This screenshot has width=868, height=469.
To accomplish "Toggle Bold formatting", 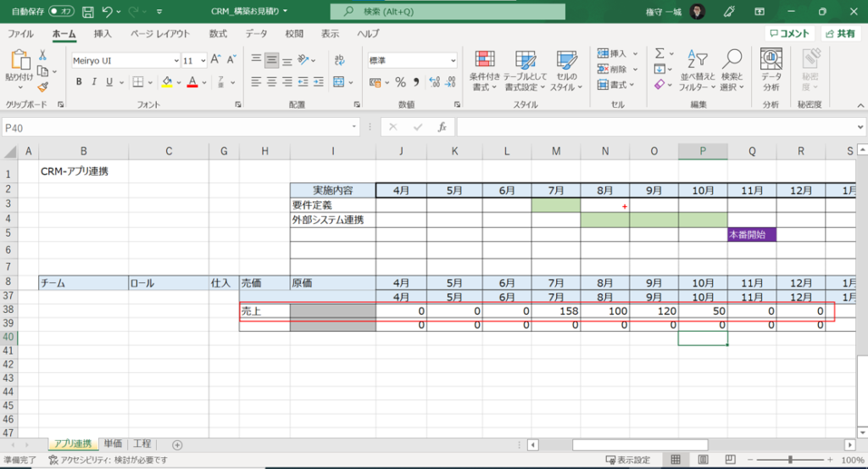I will (79, 82).
